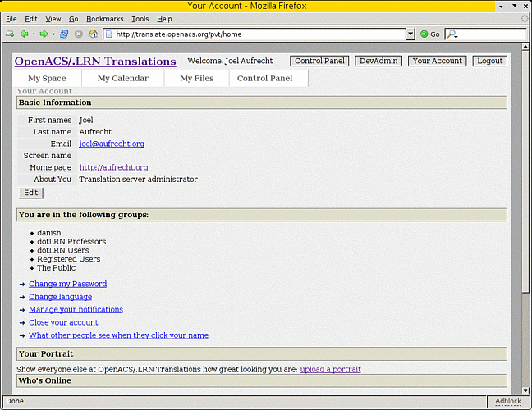Click Adblock in the status bar
Screen dimensions: 532x410
pyautogui.click(x=507, y=402)
